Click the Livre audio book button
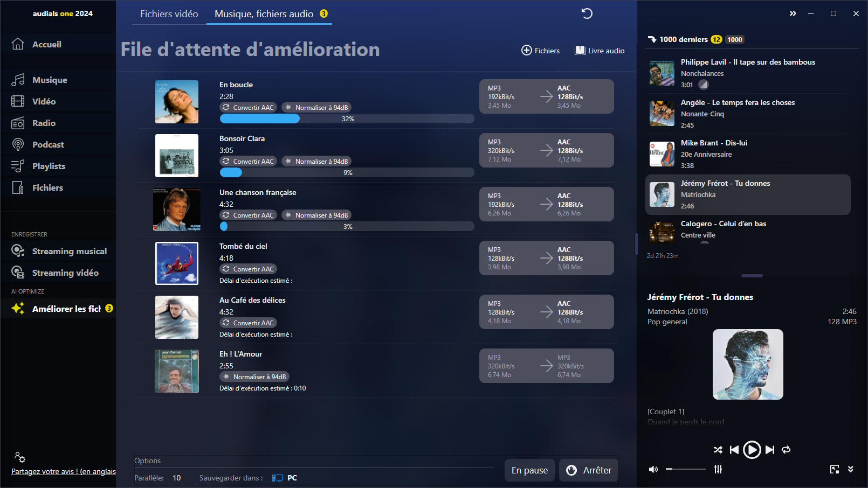The image size is (868, 488). pos(600,50)
